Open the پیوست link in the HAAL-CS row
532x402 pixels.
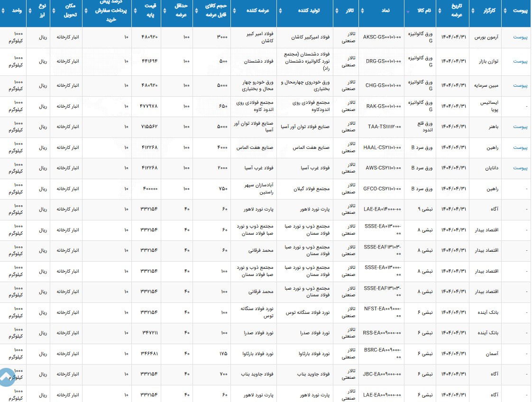pos(520,147)
